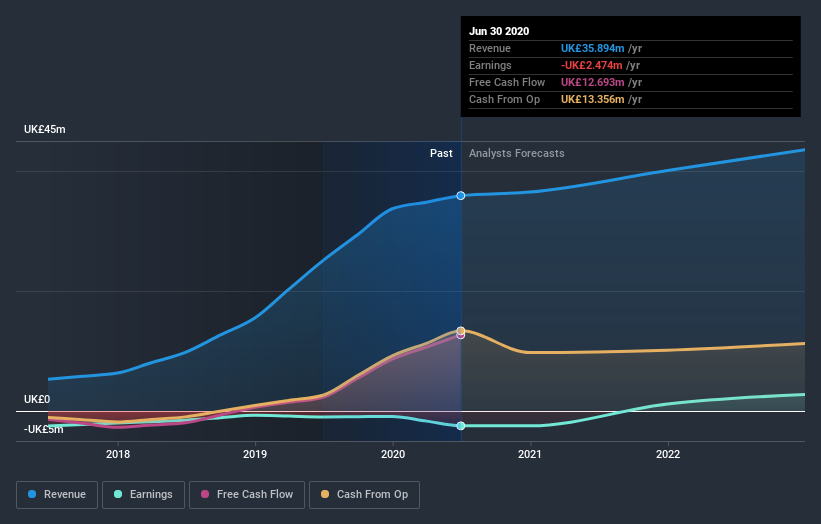Toggle the Earnings legend button
This screenshot has height=524, width=821.
(x=143, y=495)
